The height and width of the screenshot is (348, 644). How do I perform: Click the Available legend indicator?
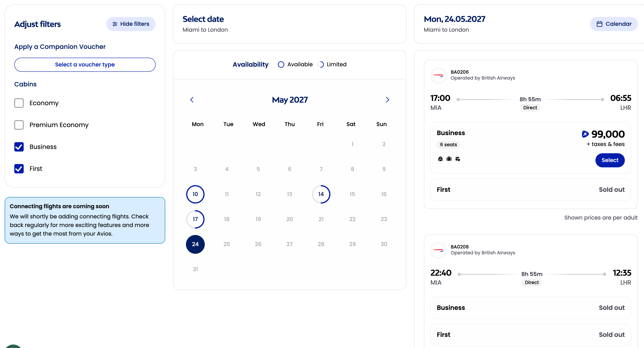tap(281, 64)
